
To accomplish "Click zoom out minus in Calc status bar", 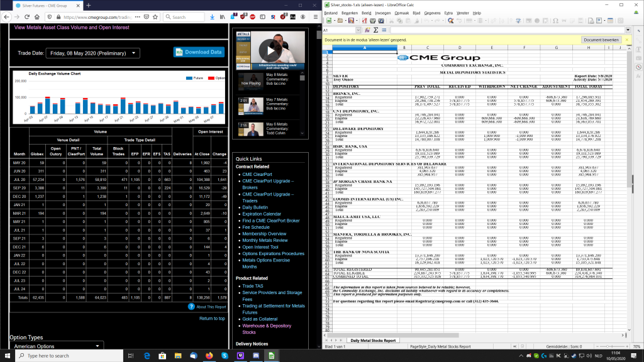I will [598, 347].
